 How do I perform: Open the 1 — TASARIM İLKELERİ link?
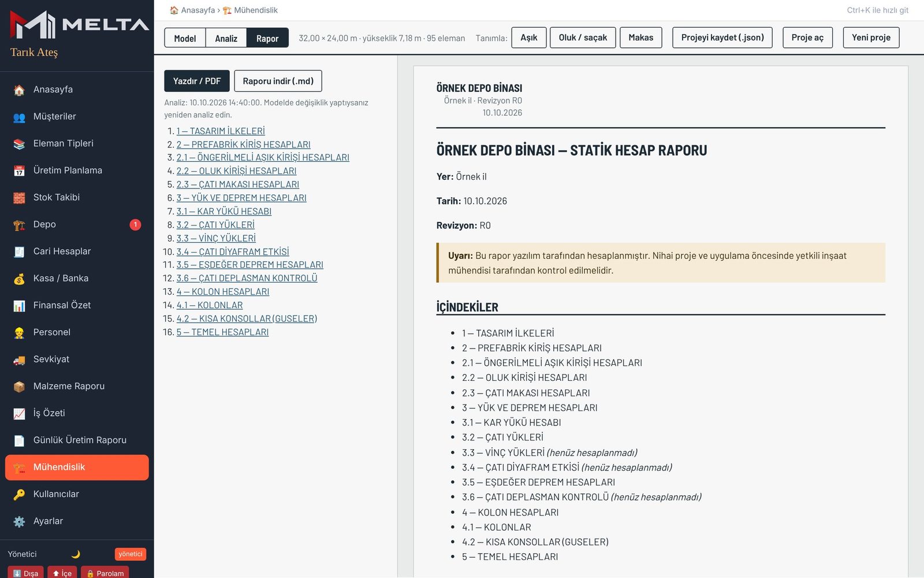click(221, 131)
